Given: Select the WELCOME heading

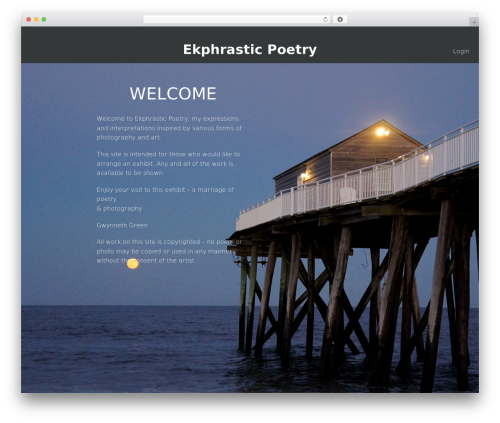Looking at the screenshot, I should click(x=173, y=93).
